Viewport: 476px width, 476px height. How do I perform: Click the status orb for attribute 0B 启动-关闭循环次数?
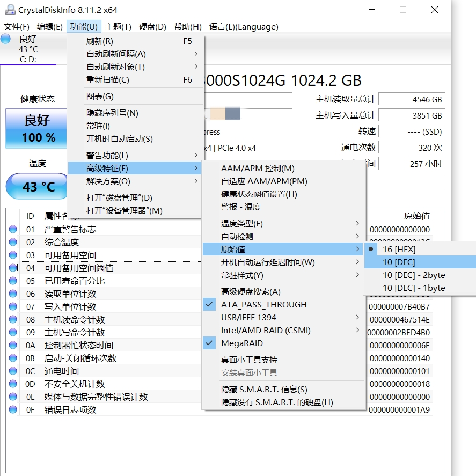(x=13, y=358)
